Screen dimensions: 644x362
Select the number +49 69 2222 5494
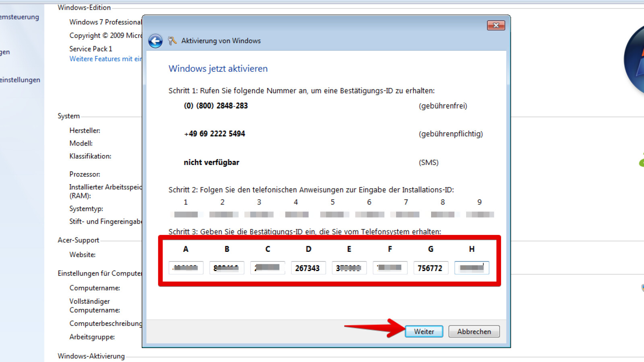click(x=215, y=134)
